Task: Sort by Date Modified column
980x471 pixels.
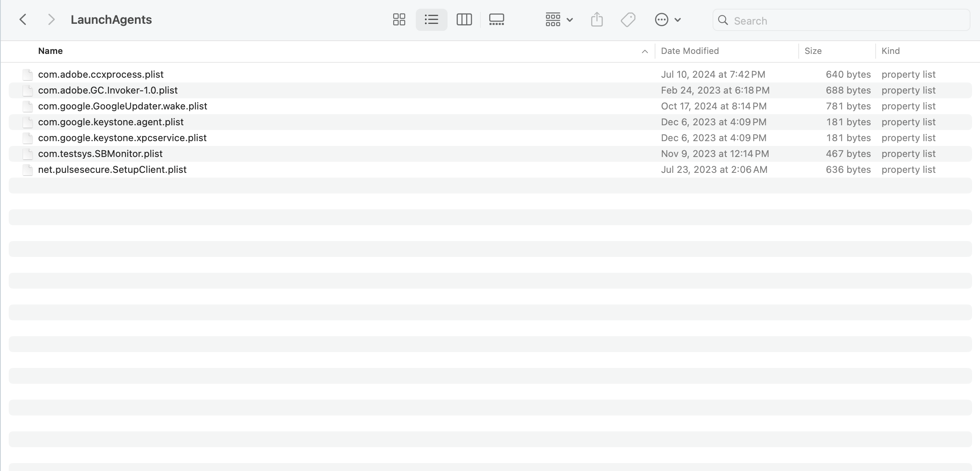Action: (x=690, y=51)
